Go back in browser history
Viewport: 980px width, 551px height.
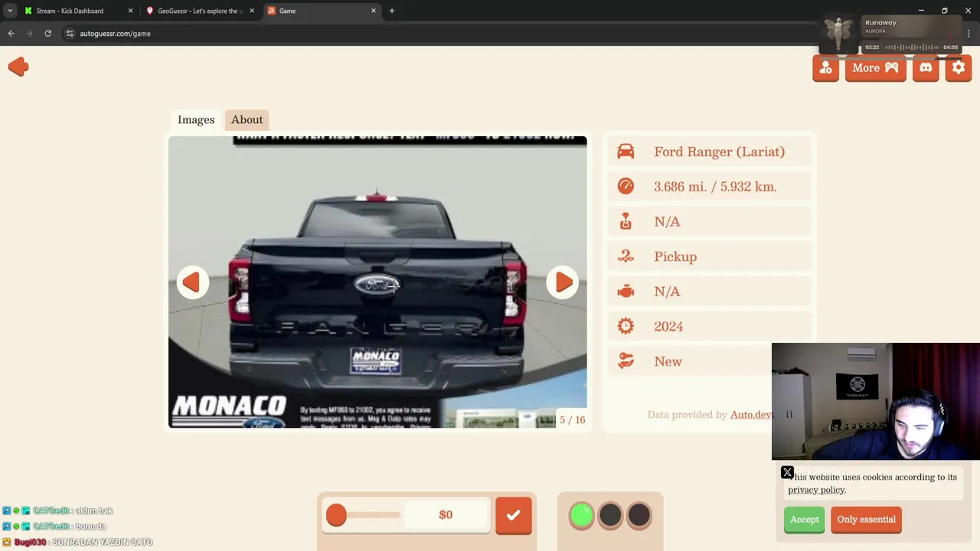[x=11, y=34]
